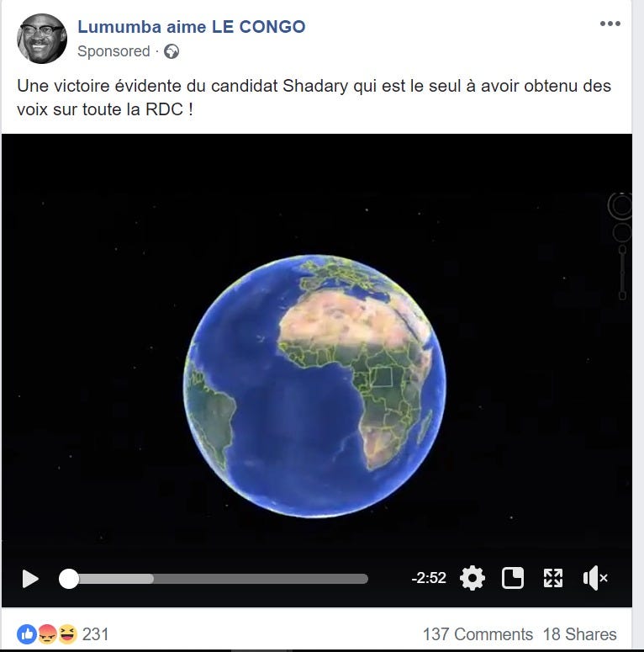644x652 pixels.
Task: View the 231 reactions count
Action: (x=95, y=634)
